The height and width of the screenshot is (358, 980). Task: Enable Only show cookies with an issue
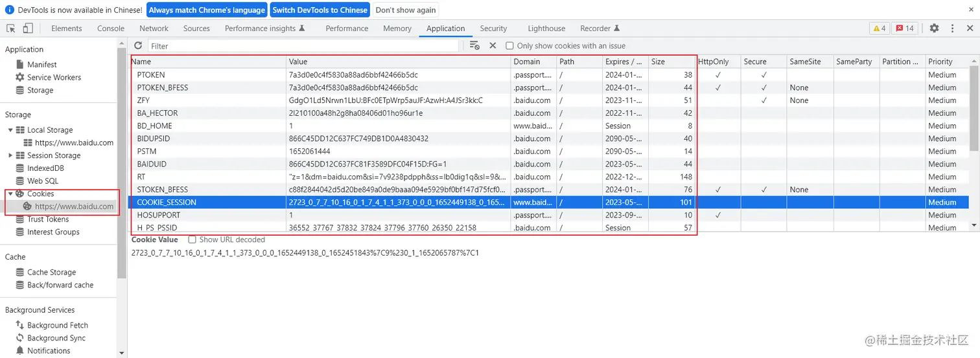(509, 45)
